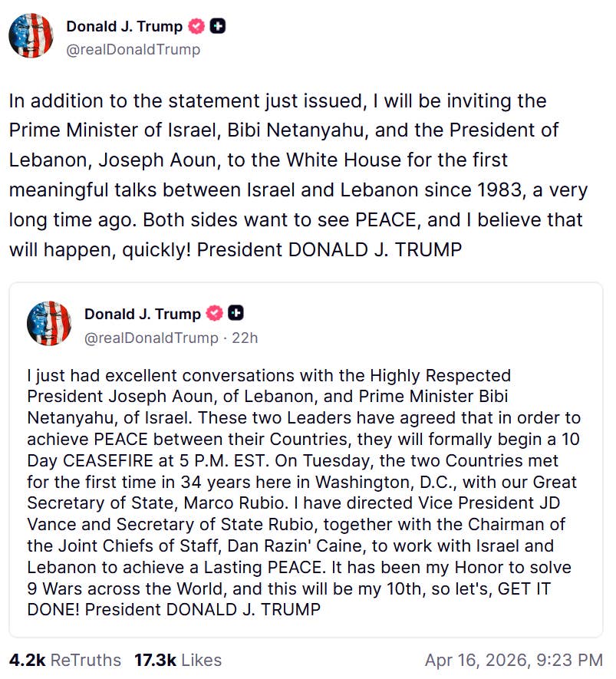
Task: Click the 22h timestamp on quoted post
Action: 245,337
